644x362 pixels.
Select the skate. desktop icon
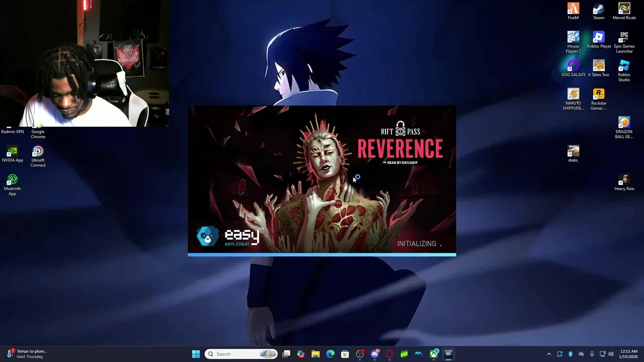click(x=573, y=154)
